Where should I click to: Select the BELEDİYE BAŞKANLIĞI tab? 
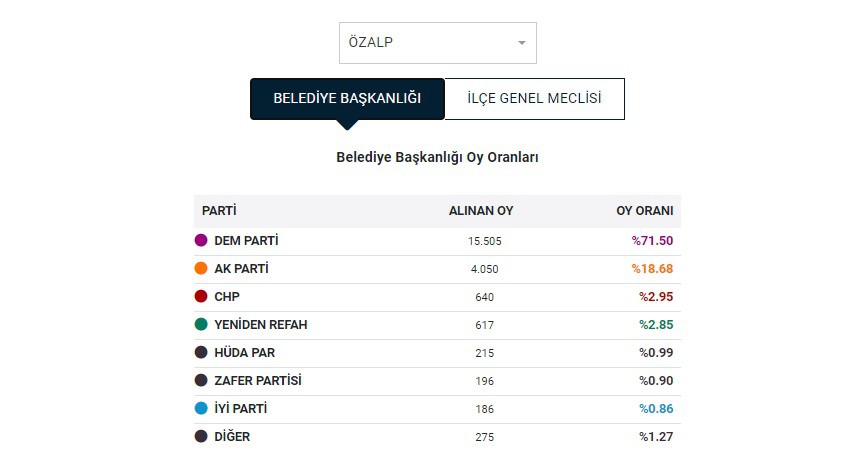(347, 99)
